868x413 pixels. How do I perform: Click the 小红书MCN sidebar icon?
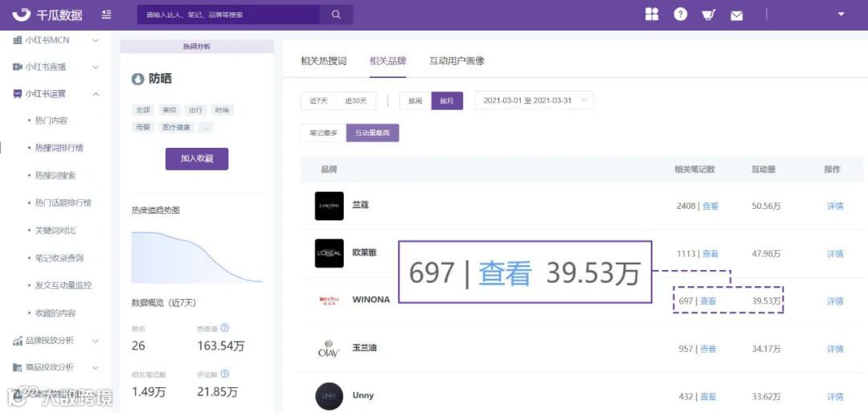pos(17,40)
